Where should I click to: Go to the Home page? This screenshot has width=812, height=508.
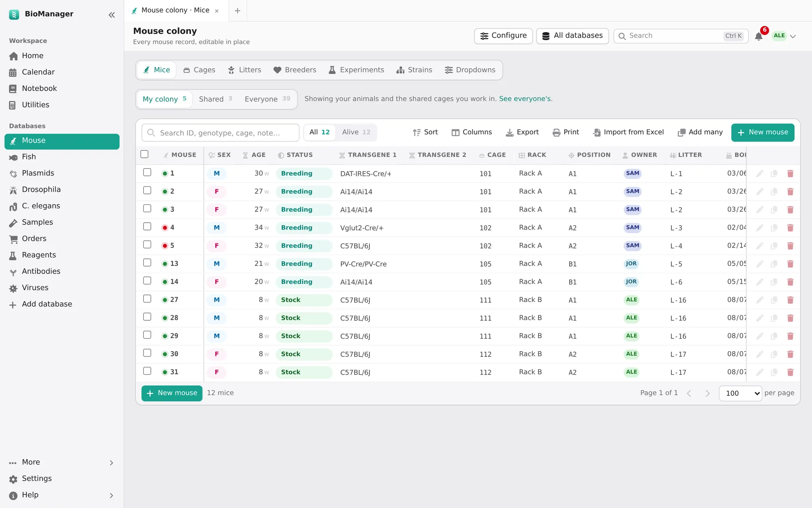coord(62,56)
